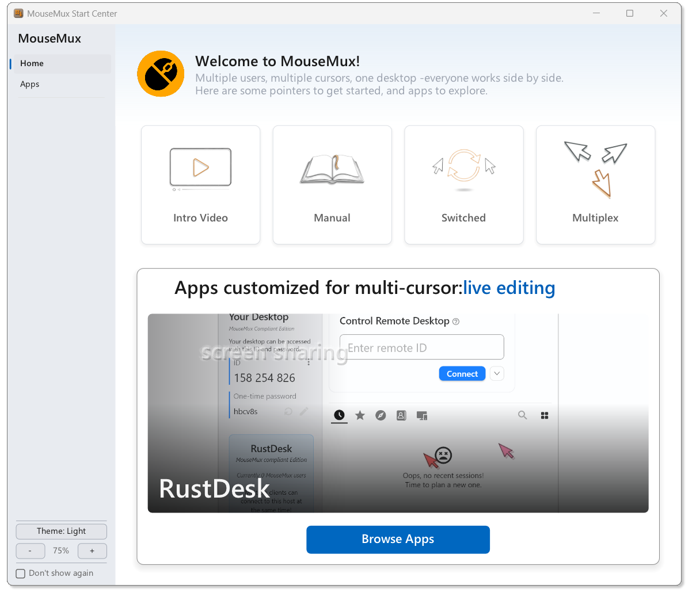Click the discover compass icon

point(381,415)
